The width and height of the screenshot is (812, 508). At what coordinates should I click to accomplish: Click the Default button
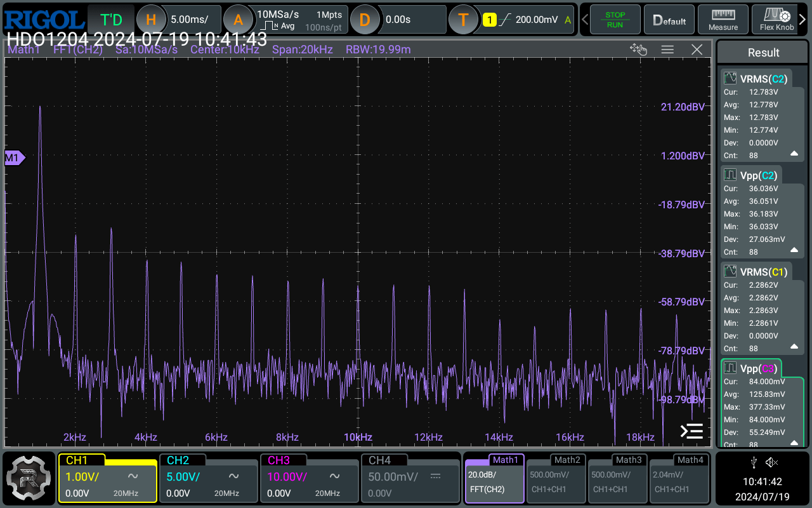pos(669,20)
